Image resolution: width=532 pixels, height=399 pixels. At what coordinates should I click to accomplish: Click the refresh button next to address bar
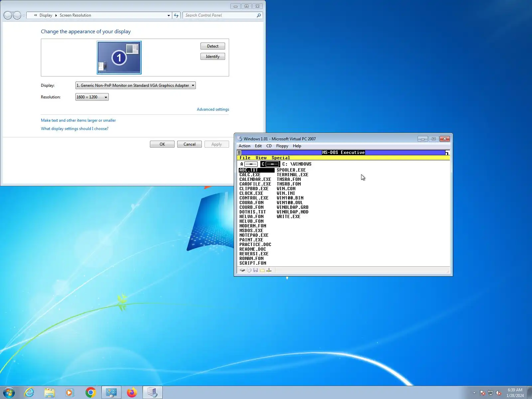(176, 15)
